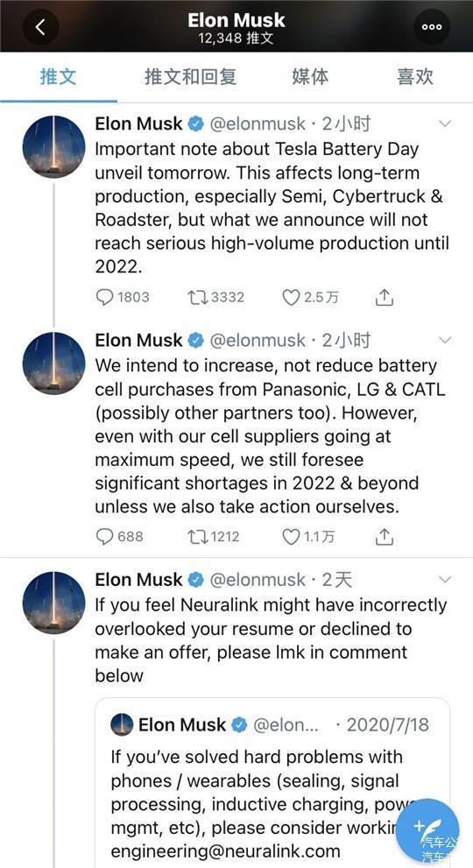Image resolution: width=473 pixels, height=868 pixels.
Task: Open the three-dots more options menu
Action: 432,26
